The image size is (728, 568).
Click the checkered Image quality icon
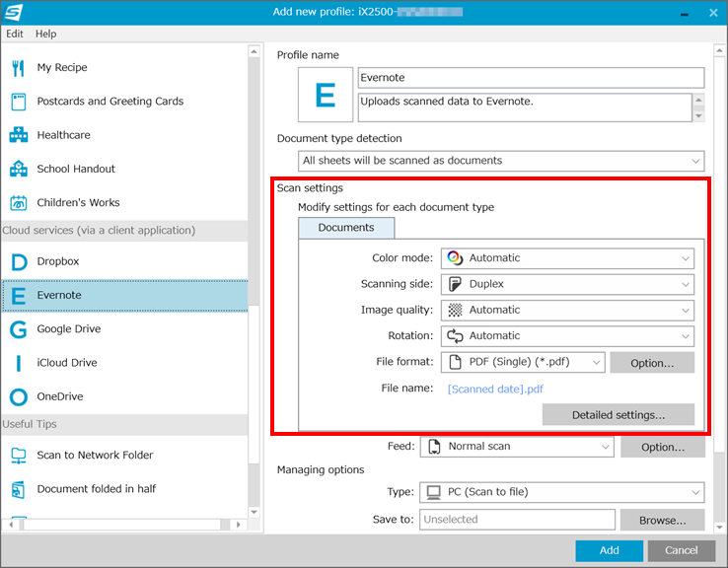455,310
